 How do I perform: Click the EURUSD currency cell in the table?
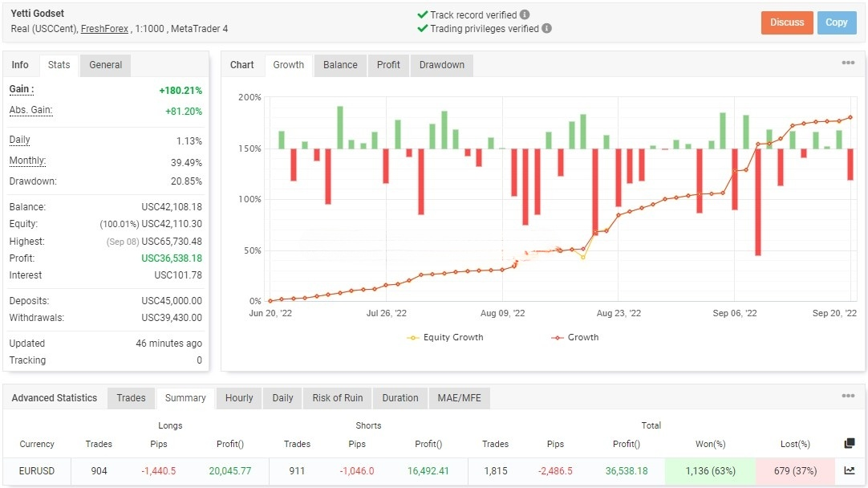coord(37,471)
